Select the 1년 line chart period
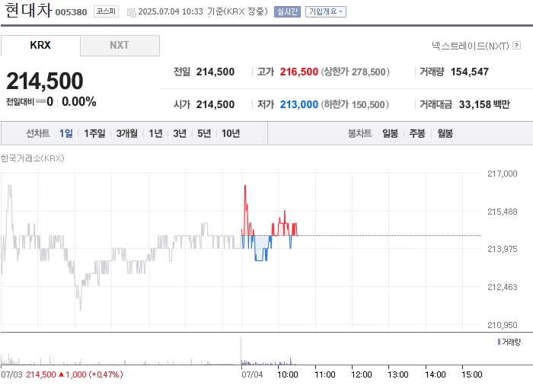The image size is (533, 392). point(155,133)
